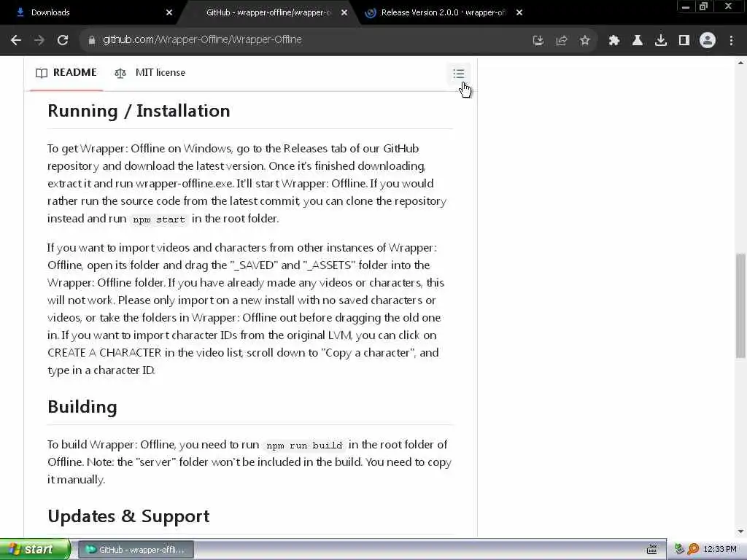Click the Building heading
Viewport: 747px width, 560px height.
tap(82, 407)
